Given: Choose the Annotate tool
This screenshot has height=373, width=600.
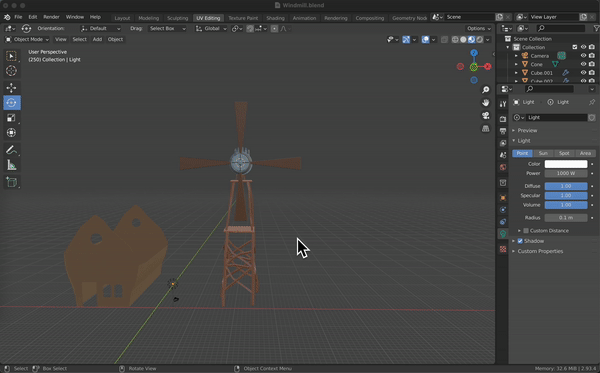Looking at the screenshot, I should 11,150.
